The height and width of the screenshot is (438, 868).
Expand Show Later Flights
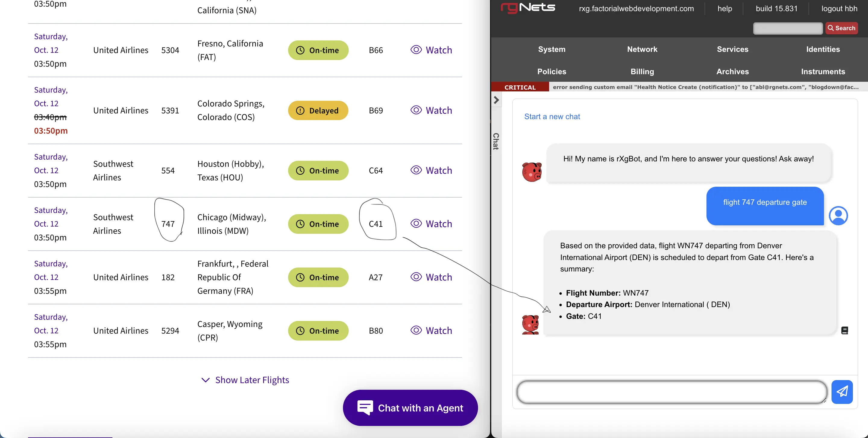pos(245,380)
